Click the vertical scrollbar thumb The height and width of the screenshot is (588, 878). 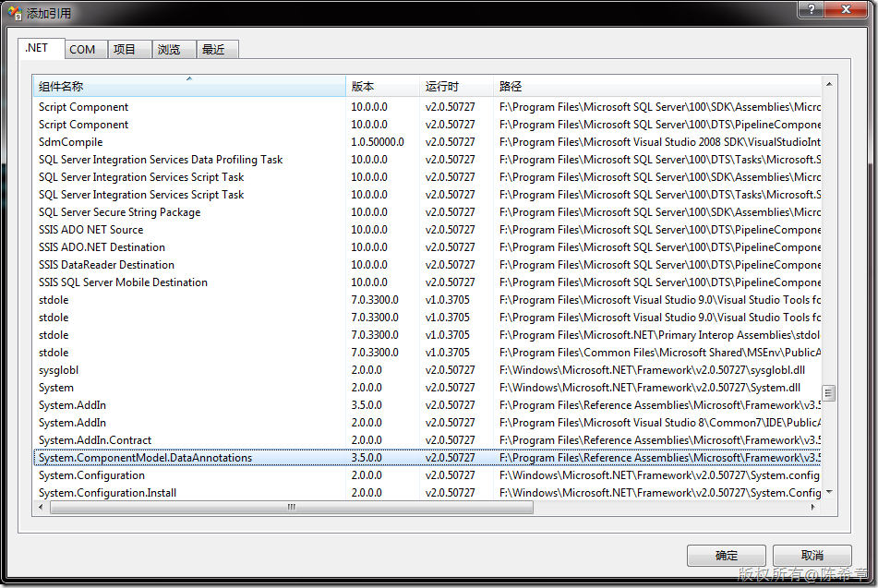[829, 393]
